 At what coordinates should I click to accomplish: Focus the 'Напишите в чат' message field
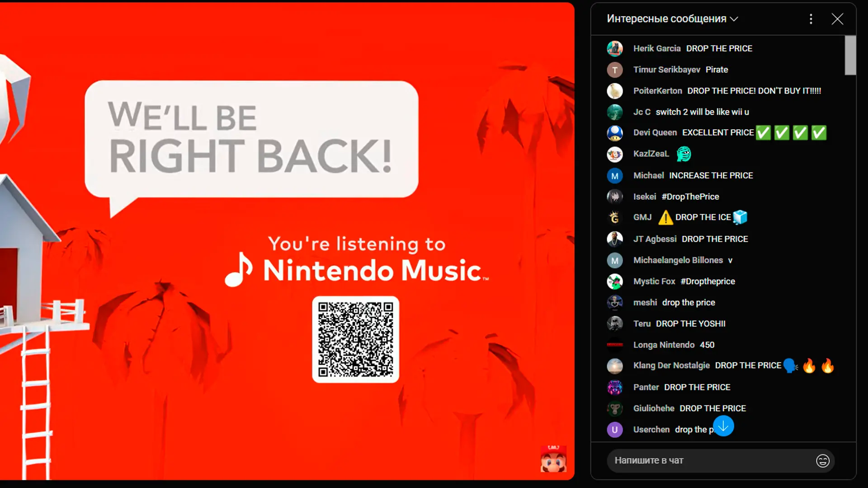coord(721,460)
